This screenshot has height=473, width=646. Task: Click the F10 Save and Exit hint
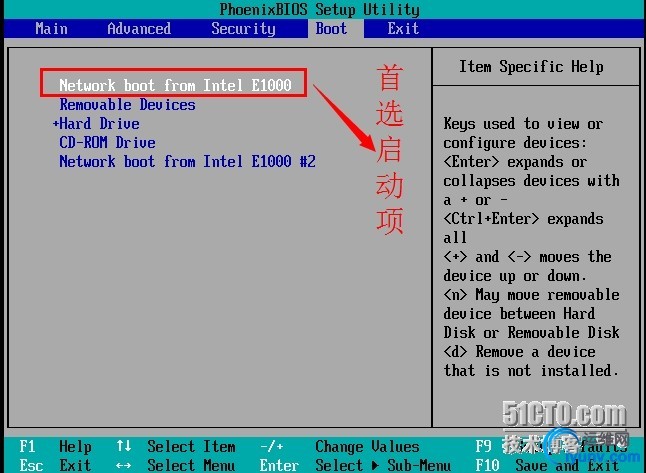(x=547, y=465)
